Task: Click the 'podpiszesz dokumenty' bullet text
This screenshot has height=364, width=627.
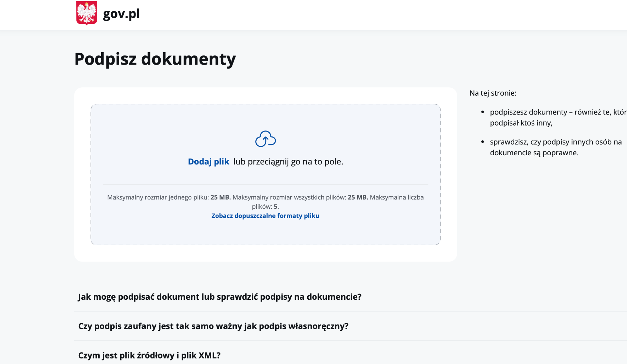Action: (x=558, y=117)
